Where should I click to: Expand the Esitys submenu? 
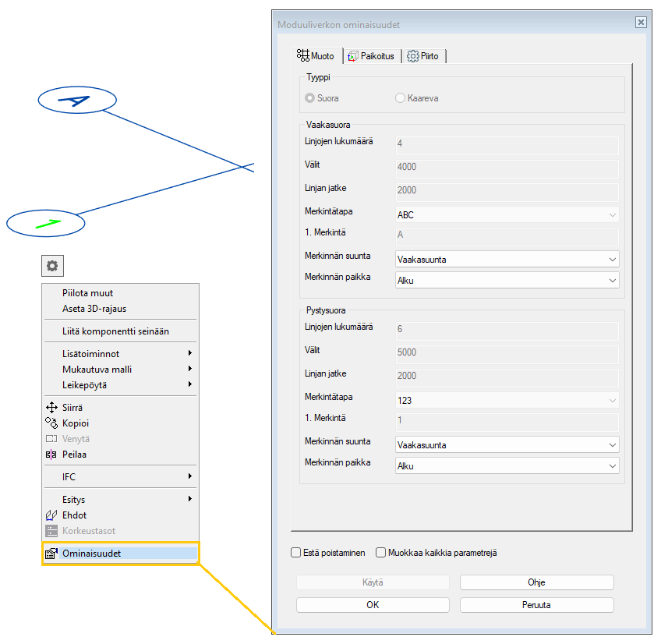(x=121, y=499)
